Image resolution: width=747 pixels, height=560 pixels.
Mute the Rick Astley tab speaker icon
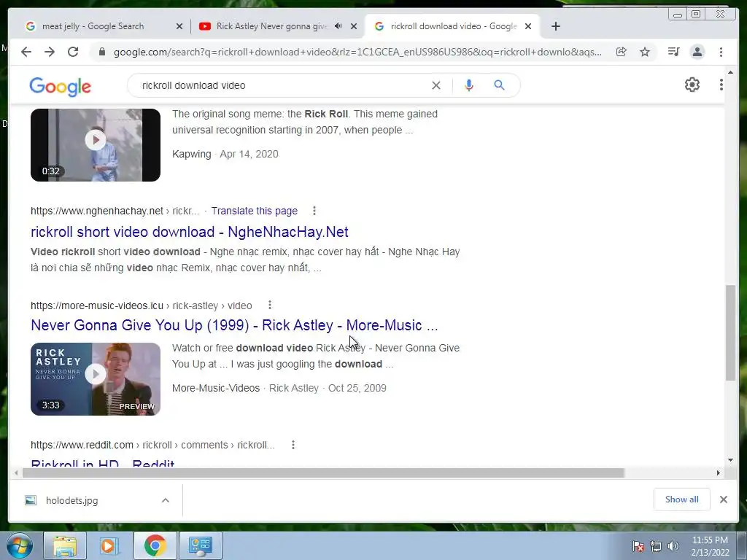pos(338,26)
